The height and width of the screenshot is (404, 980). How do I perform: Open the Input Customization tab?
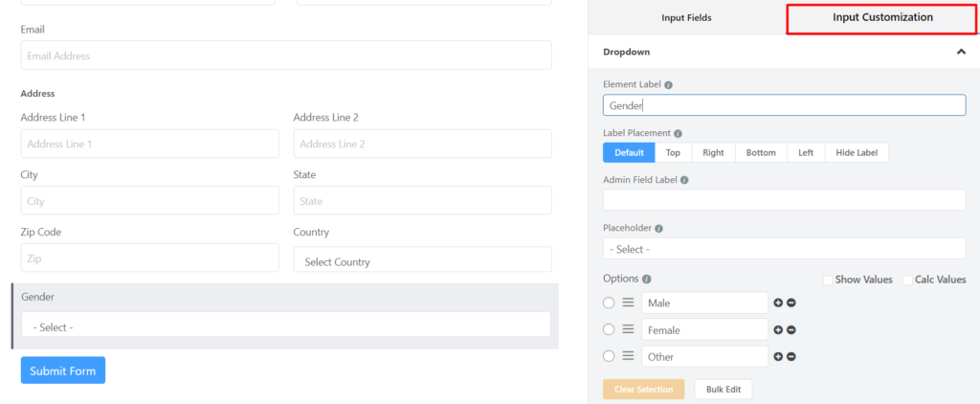click(x=882, y=17)
